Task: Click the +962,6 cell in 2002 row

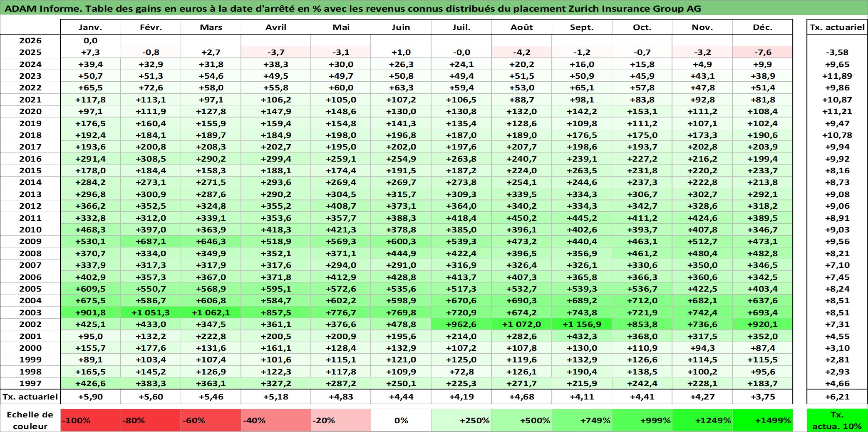Action: tap(461, 324)
